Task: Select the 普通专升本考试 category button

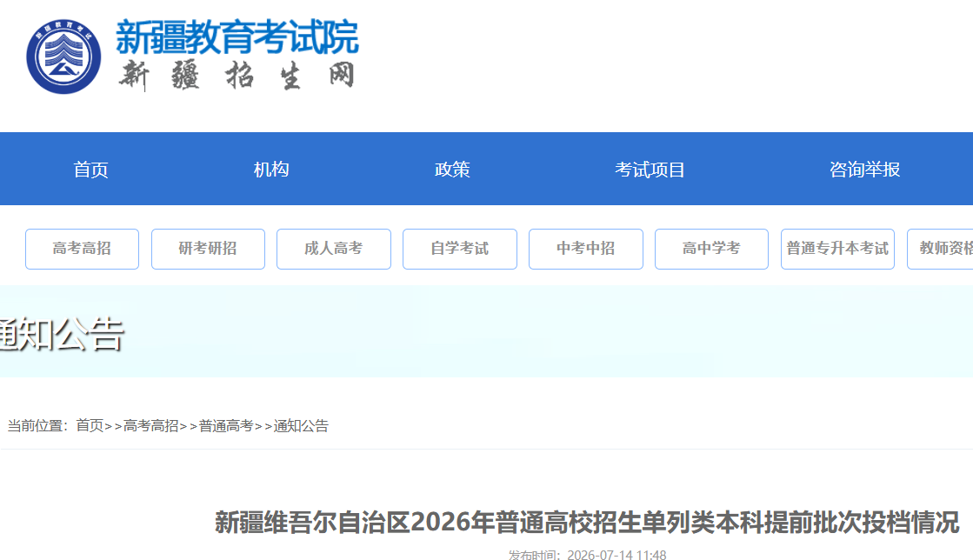Action: pyautogui.click(x=837, y=249)
